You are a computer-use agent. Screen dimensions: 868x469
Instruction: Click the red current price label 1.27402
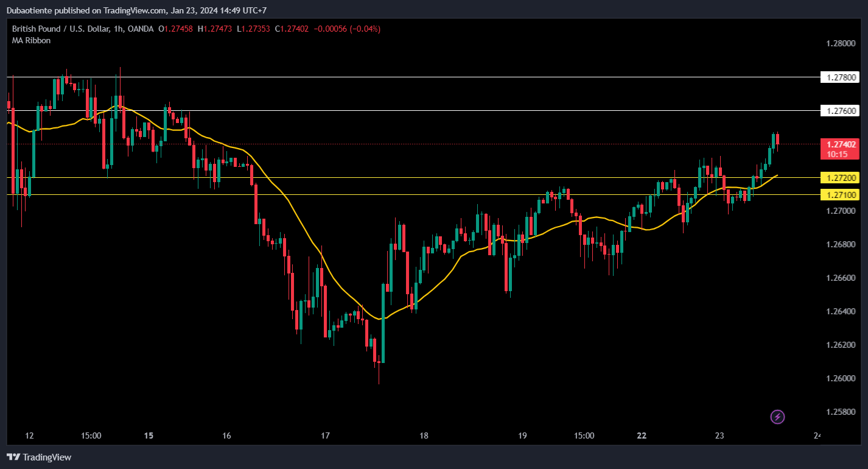click(840, 149)
